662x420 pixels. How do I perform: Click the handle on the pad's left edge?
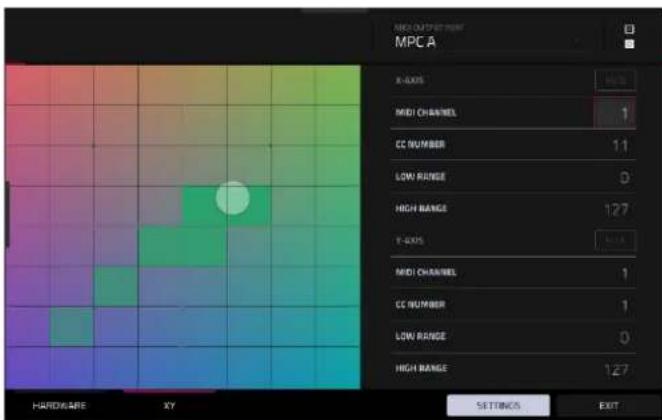coord(7,214)
